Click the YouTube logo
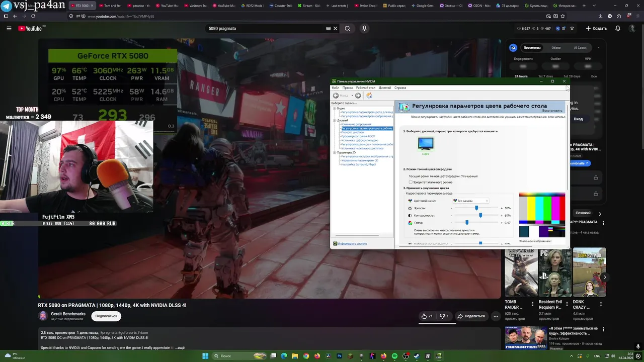The height and width of the screenshot is (362, 644). pyautogui.click(x=30, y=29)
